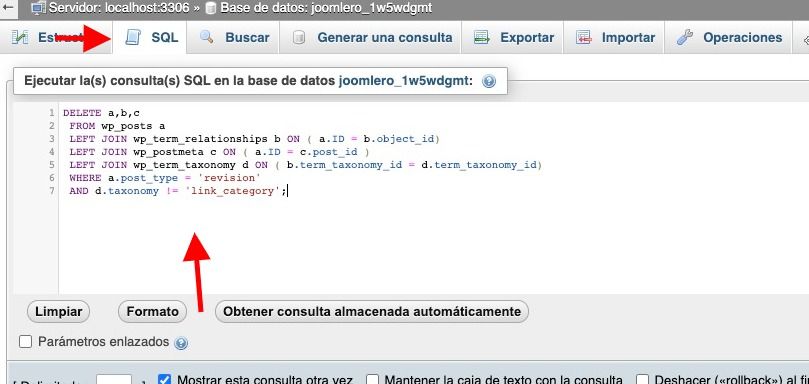The height and width of the screenshot is (384, 809).
Task: Check Mantener la caja de texto option
Action: (x=373, y=380)
